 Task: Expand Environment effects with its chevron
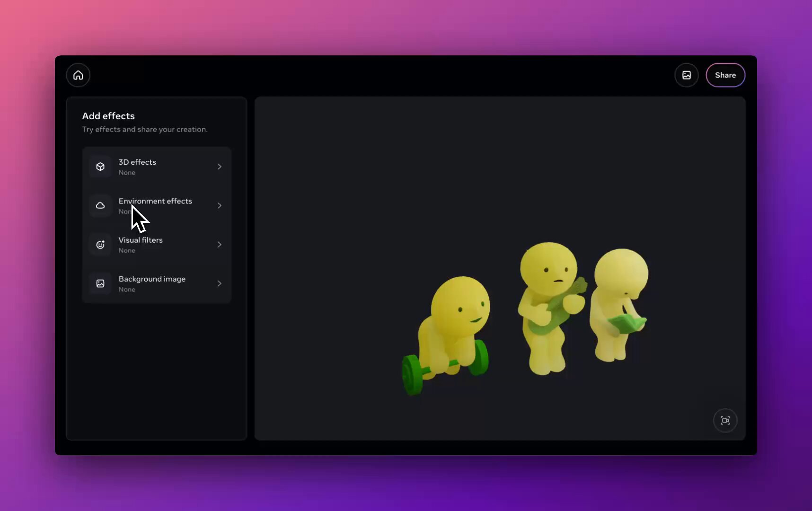[x=219, y=205]
